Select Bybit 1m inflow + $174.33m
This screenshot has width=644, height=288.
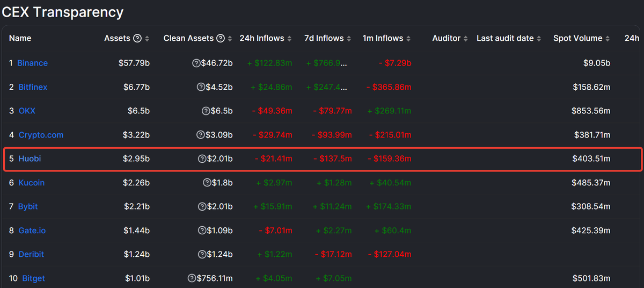(389, 206)
